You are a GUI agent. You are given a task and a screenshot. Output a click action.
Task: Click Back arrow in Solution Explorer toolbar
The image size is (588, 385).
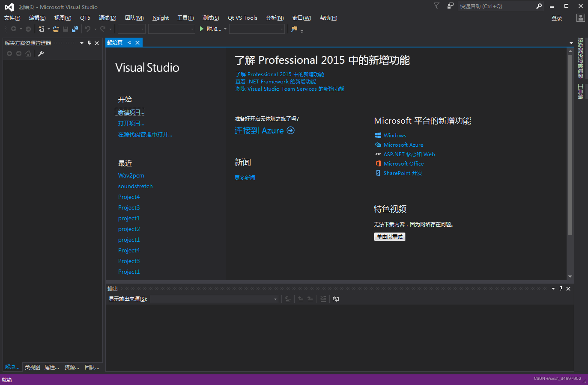[9, 53]
